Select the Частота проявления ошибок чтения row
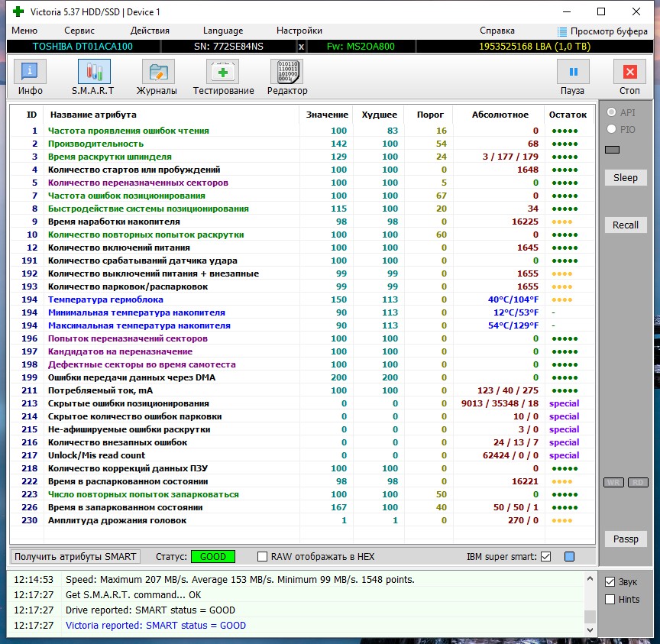This screenshot has width=660, height=644. [x=302, y=131]
